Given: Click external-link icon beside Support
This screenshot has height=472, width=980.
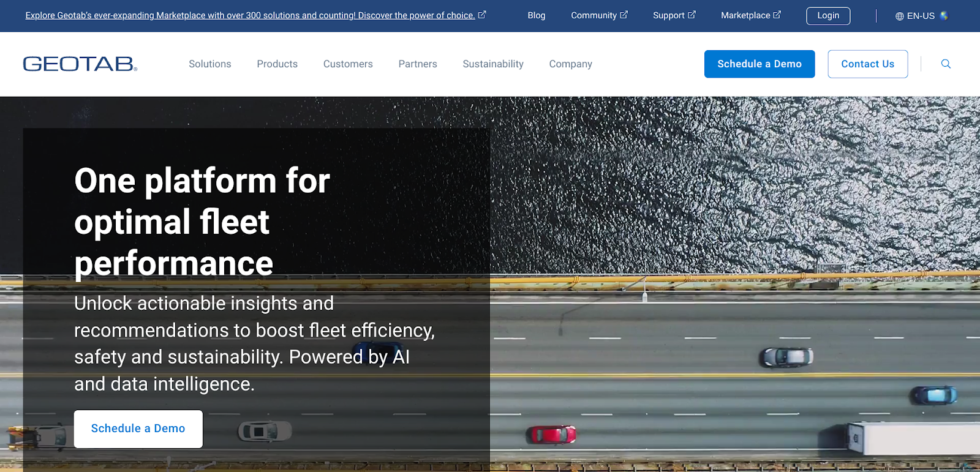Looking at the screenshot, I should (x=692, y=15).
